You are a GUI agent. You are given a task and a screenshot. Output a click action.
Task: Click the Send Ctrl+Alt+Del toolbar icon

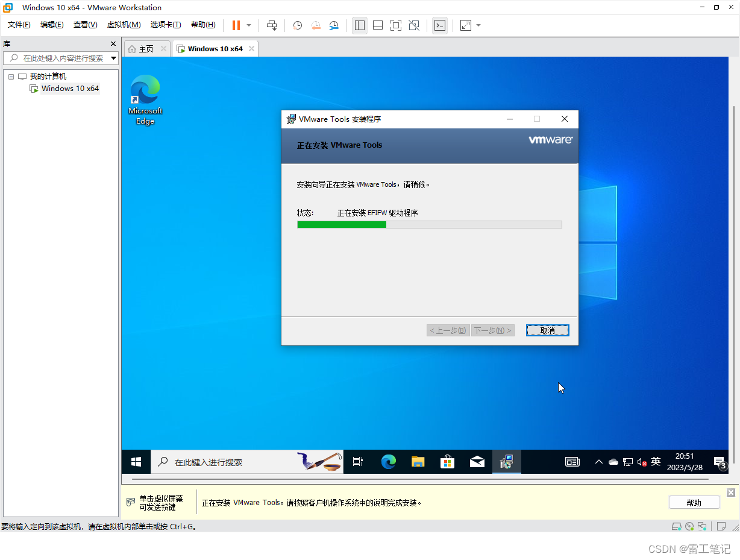(272, 25)
